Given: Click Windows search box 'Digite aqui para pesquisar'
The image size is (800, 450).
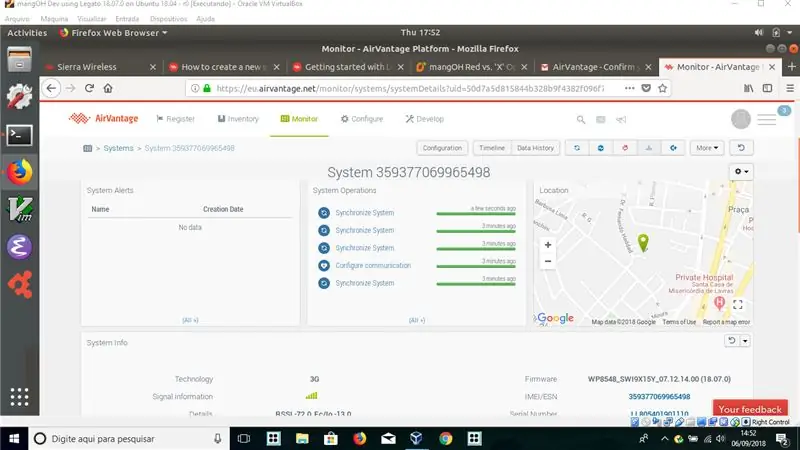Looking at the screenshot, I should 129,439.
